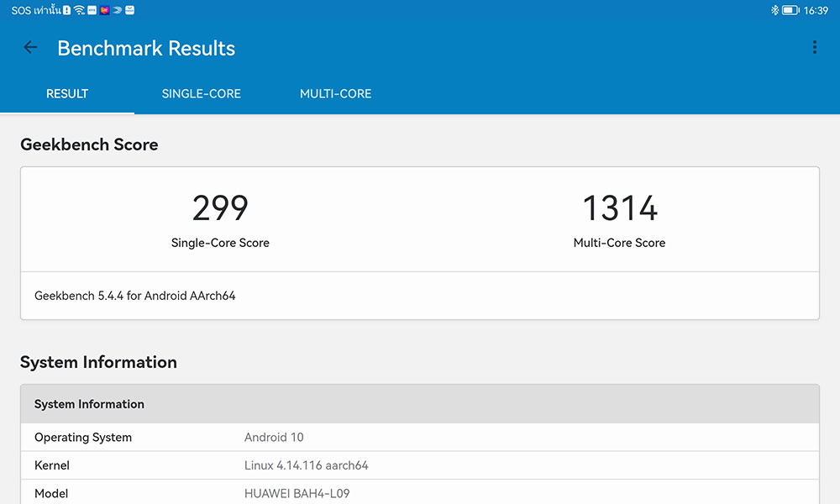Tap the HUAWEI BAH4-L09 model value
This screenshot has width=840, height=504.
(297, 493)
